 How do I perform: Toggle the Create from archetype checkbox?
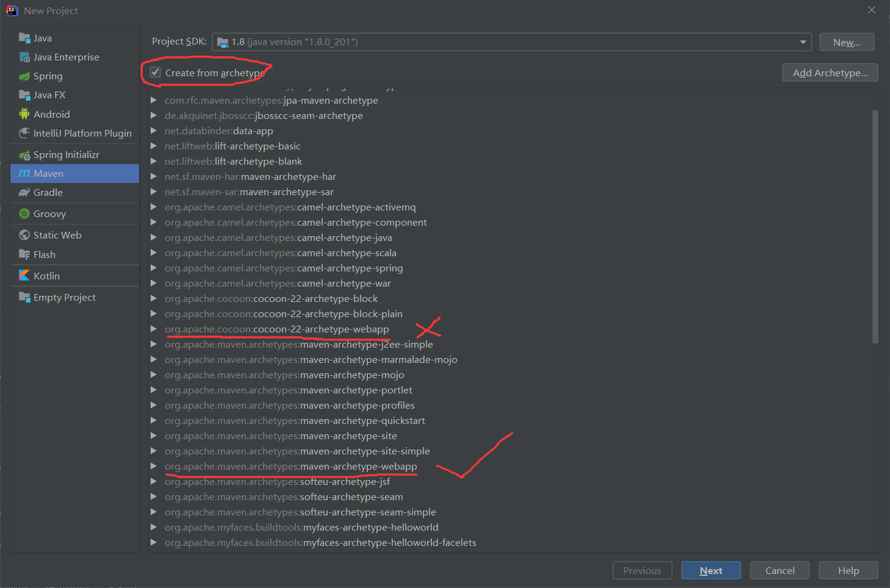pyautogui.click(x=156, y=73)
